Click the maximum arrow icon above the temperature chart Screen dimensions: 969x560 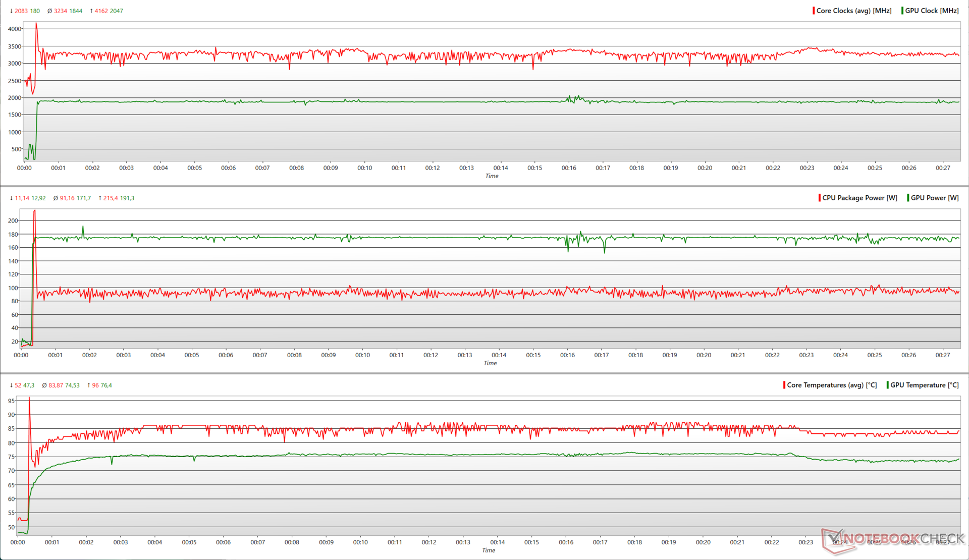click(89, 385)
